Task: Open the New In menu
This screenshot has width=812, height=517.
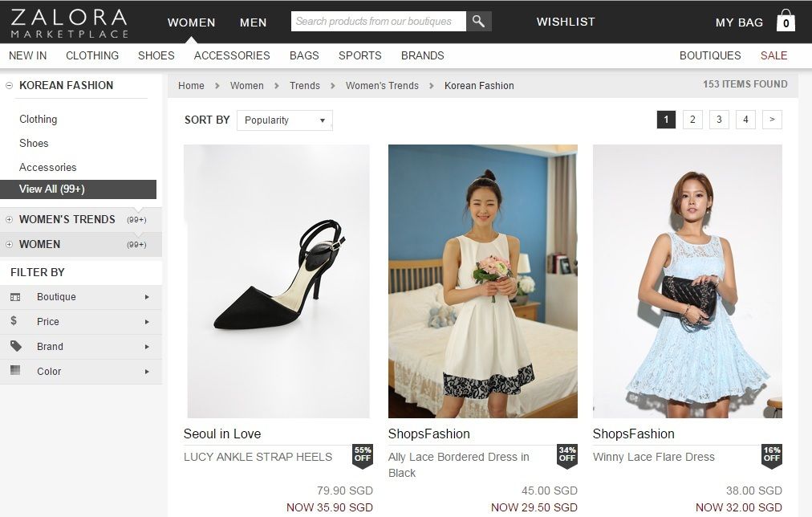Action: 27,55
